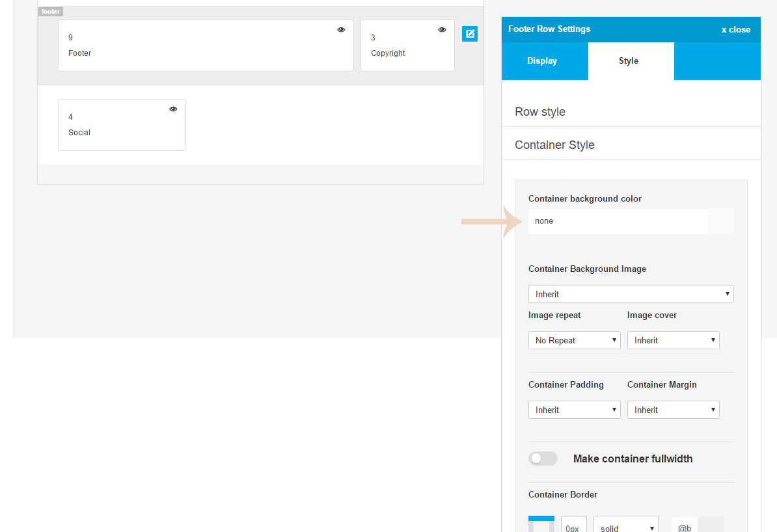Select the Footer module block

pos(206,46)
